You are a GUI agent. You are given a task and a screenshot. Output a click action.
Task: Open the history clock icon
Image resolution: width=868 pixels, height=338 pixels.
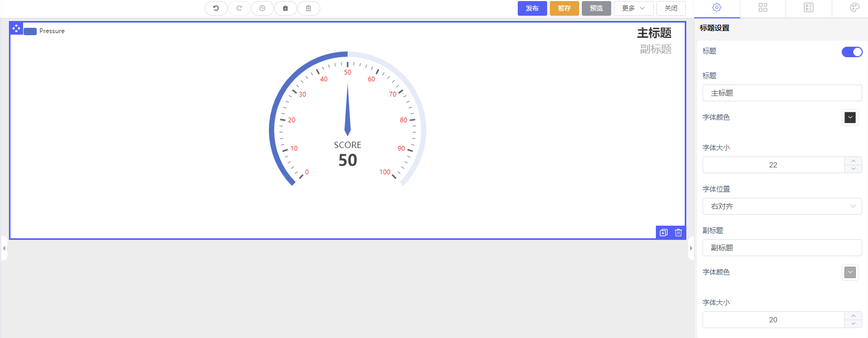click(262, 8)
